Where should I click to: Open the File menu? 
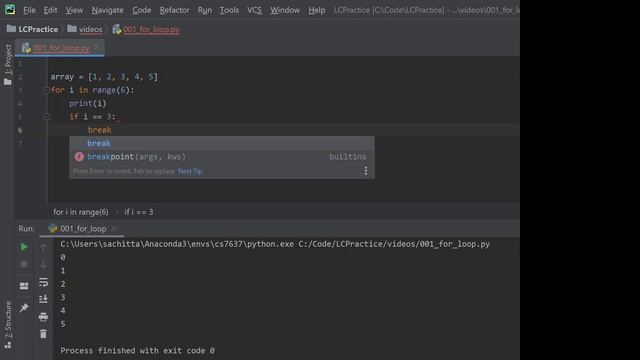[29, 10]
